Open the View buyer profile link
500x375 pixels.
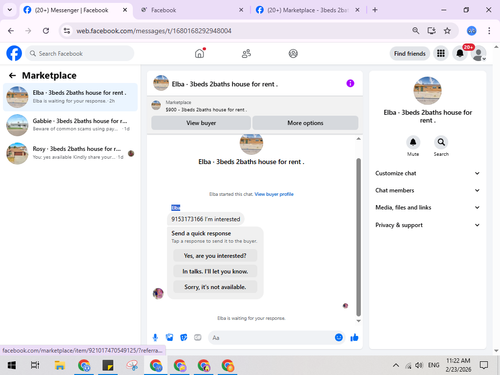click(x=274, y=194)
